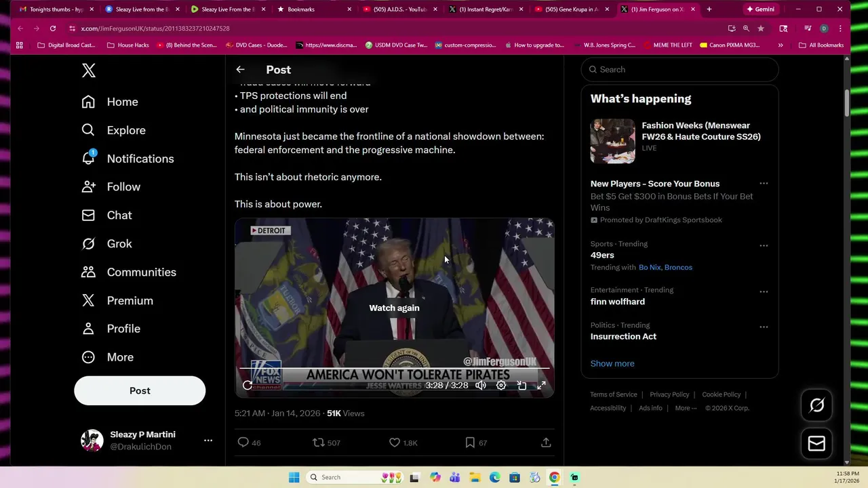Open Microsoft Edge from the taskbar
Viewport: 868px width, 488px height.
[x=495, y=477]
